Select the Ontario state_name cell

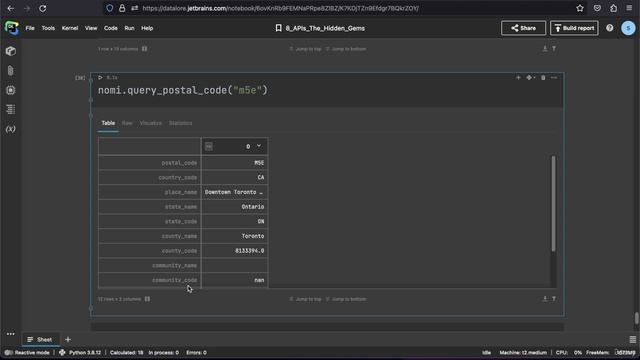234,207
